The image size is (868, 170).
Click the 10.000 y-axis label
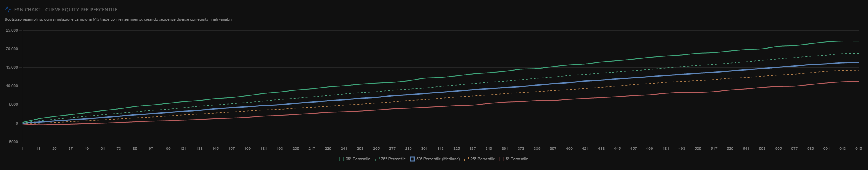click(x=12, y=86)
